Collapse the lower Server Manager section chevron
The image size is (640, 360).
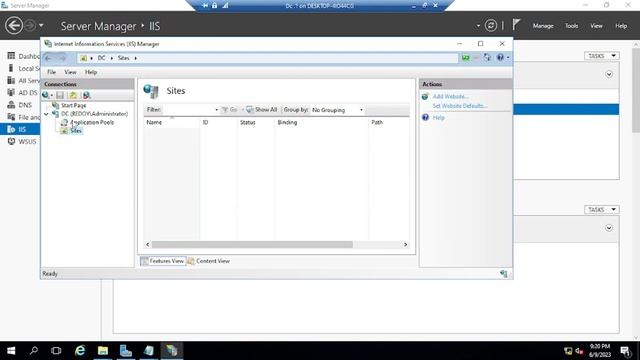click(609, 228)
